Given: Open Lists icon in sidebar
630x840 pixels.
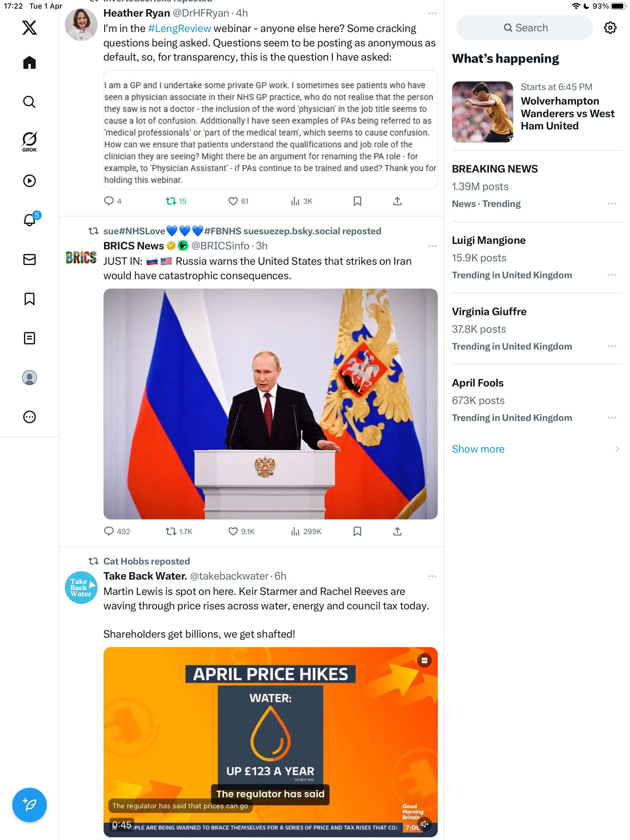Looking at the screenshot, I should coord(29,338).
